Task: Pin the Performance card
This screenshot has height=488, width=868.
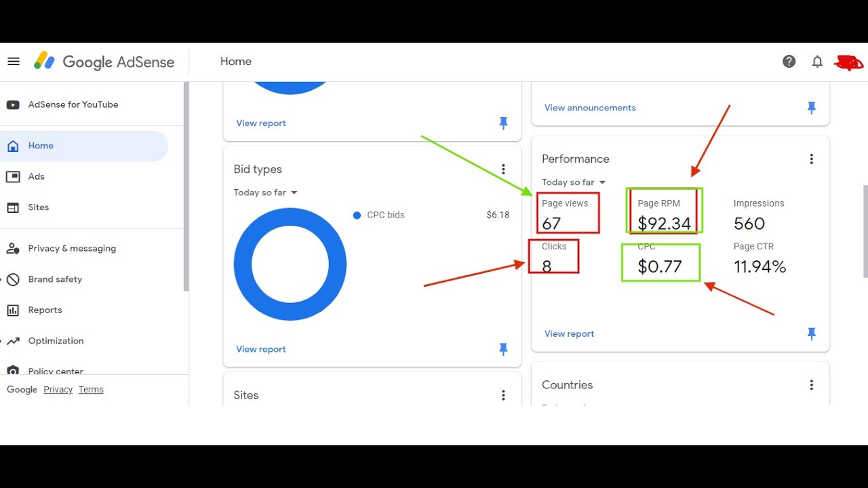Action: tap(812, 333)
